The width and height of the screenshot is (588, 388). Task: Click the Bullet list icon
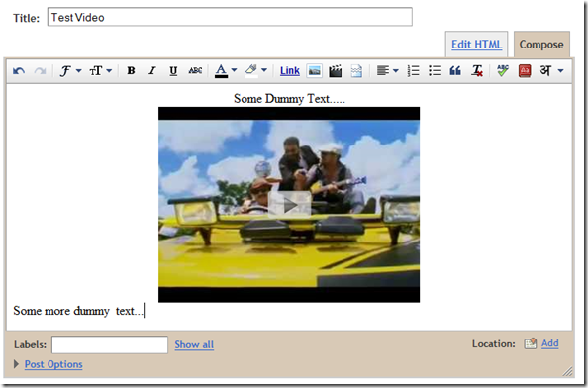tap(435, 70)
